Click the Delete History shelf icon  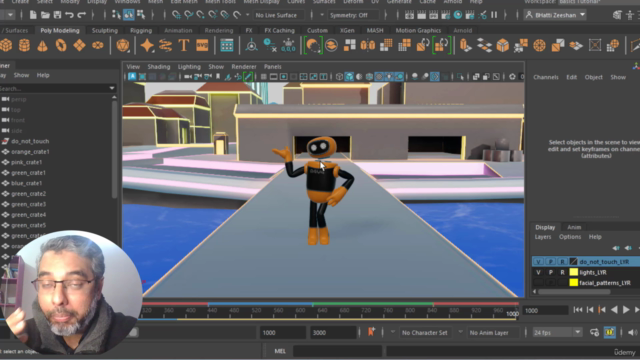270,45
